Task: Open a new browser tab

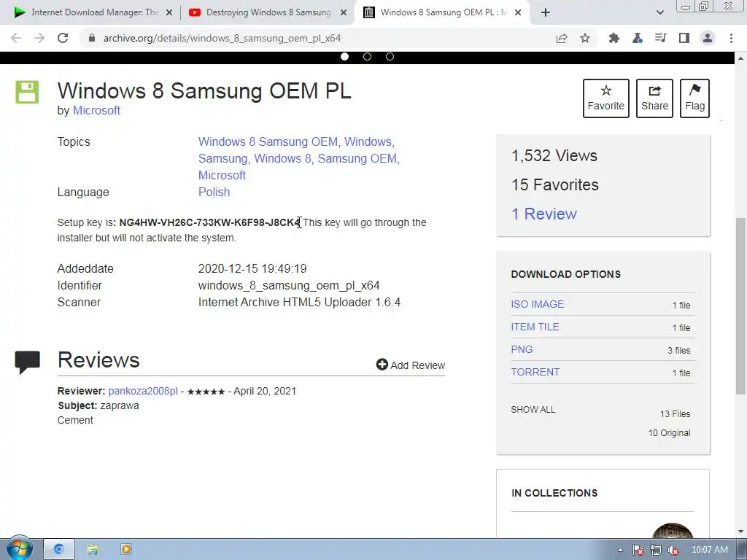Action: [546, 13]
